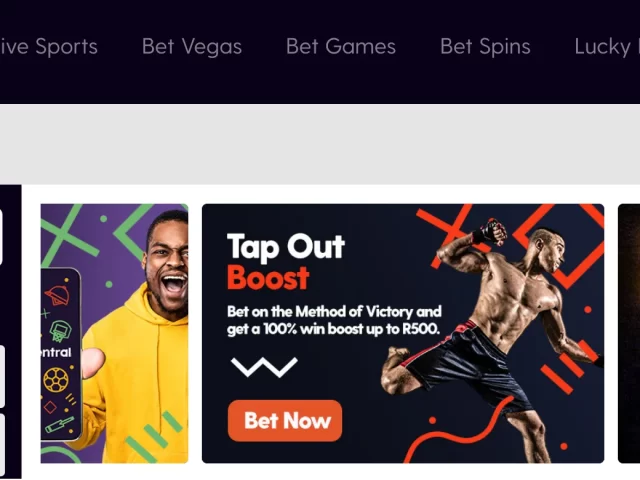
Task: Click the orange Bet Now button
Action: coord(285,420)
